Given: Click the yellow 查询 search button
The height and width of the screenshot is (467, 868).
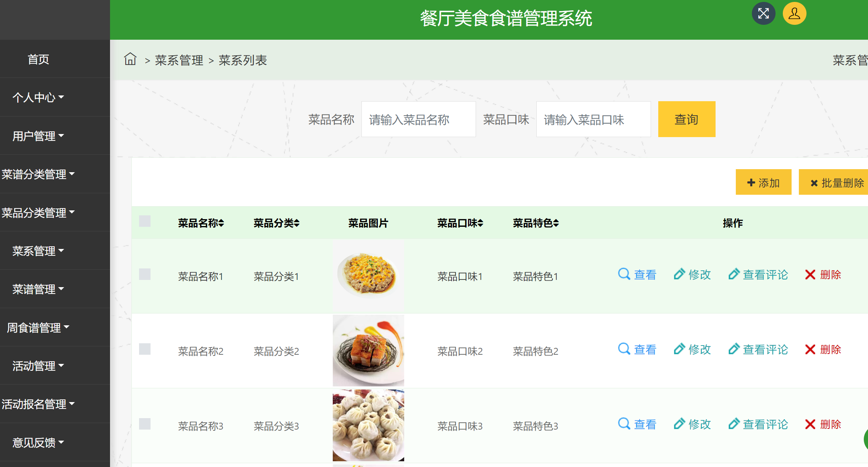Looking at the screenshot, I should pos(686,119).
